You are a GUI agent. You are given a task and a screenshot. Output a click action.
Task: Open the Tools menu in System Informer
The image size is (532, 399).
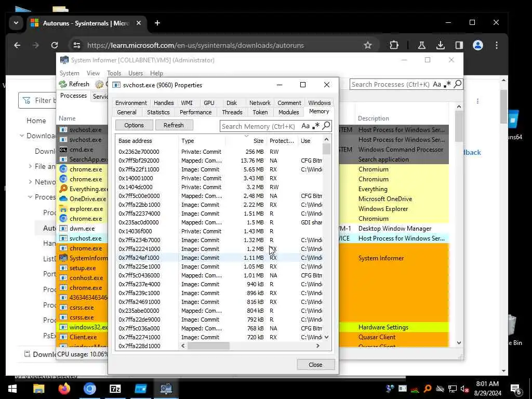[114, 73]
